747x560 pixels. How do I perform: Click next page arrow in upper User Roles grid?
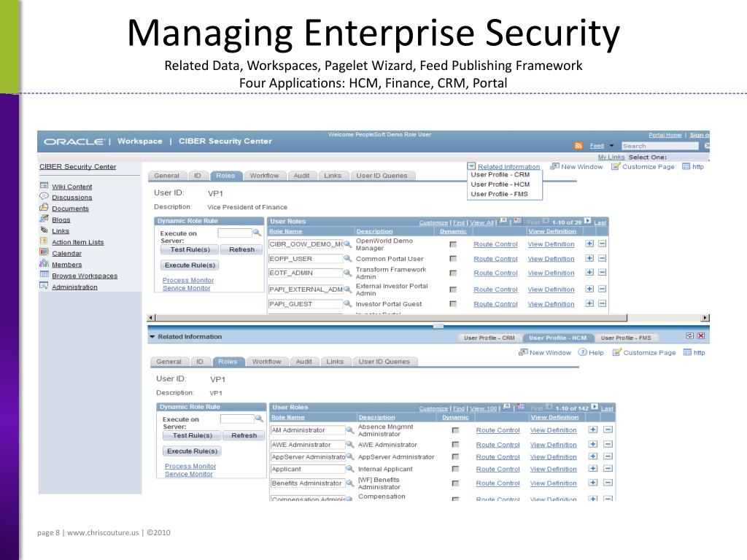click(588, 221)
